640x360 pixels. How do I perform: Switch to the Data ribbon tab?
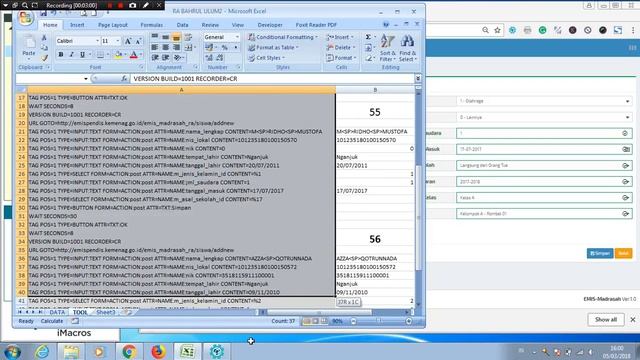182,25
